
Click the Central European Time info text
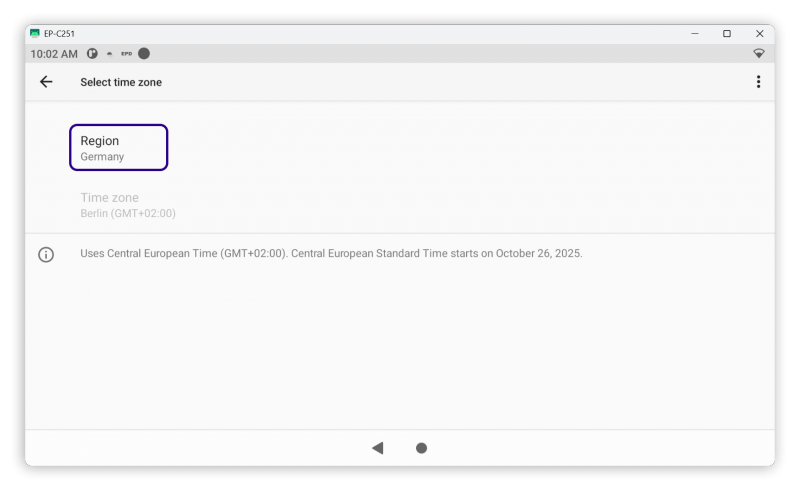[x=331, y=253]
